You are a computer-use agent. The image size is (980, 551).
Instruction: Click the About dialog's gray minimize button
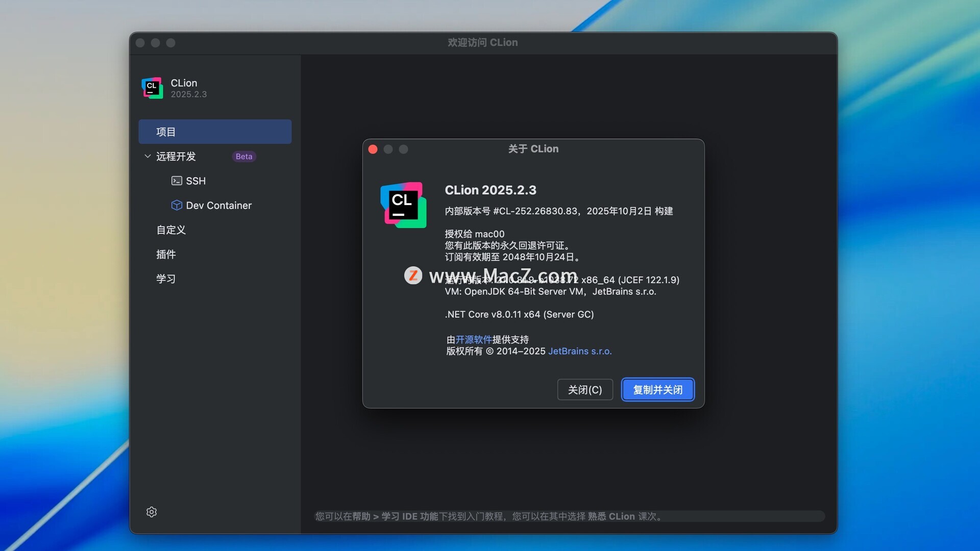388,149
